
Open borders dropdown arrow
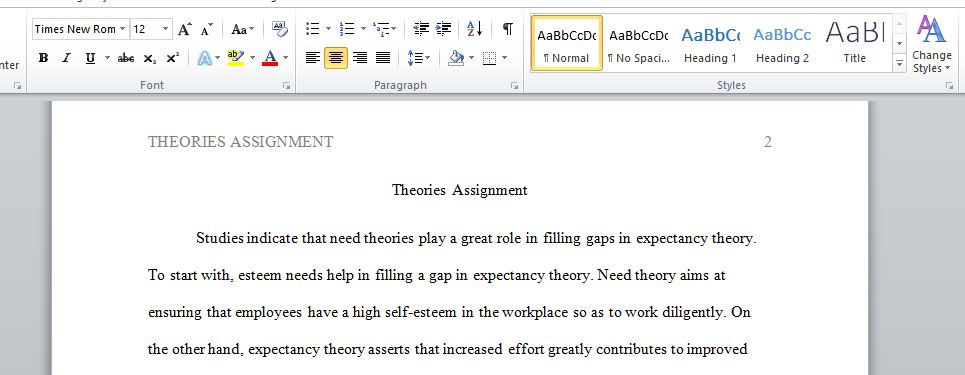coord(505,58)
